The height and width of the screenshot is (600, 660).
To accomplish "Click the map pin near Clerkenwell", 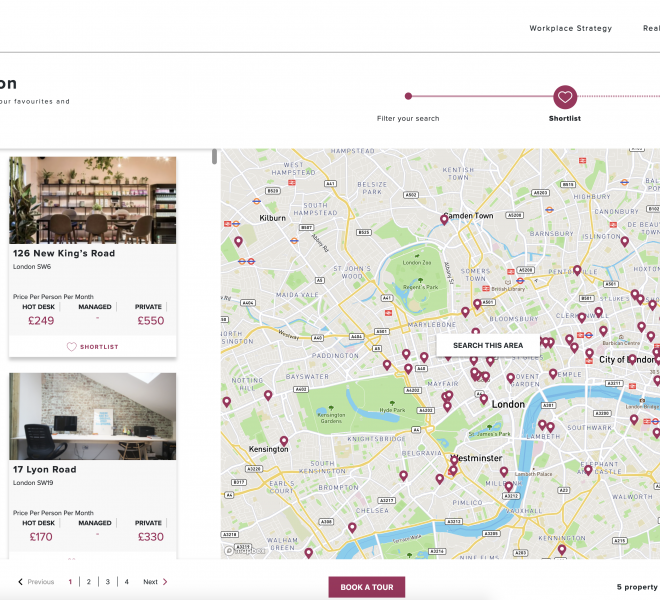I will (581, 318).
